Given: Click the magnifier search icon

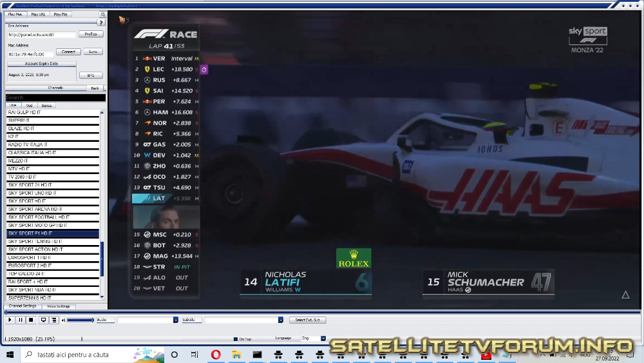Looking at the screenshot, I should tap(102, 14).
